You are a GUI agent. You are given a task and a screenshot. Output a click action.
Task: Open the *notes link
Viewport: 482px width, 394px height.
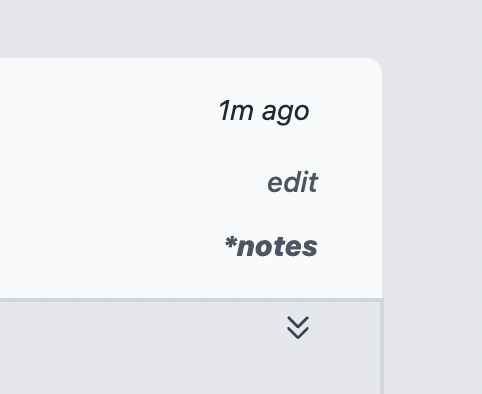[271, 247]
